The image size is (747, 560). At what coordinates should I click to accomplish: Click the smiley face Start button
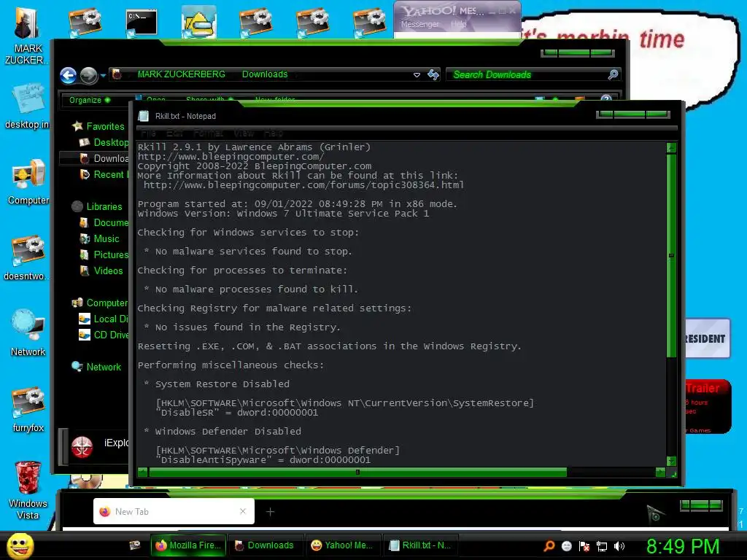pos(20,545)
